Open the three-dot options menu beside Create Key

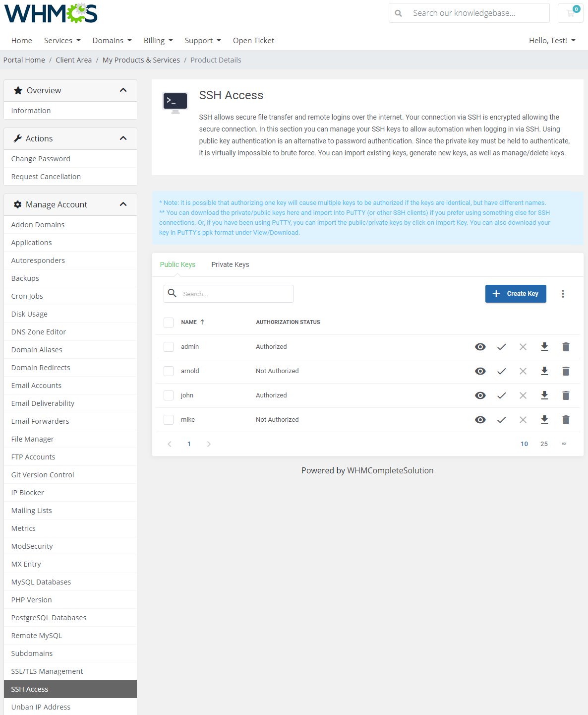563,293
